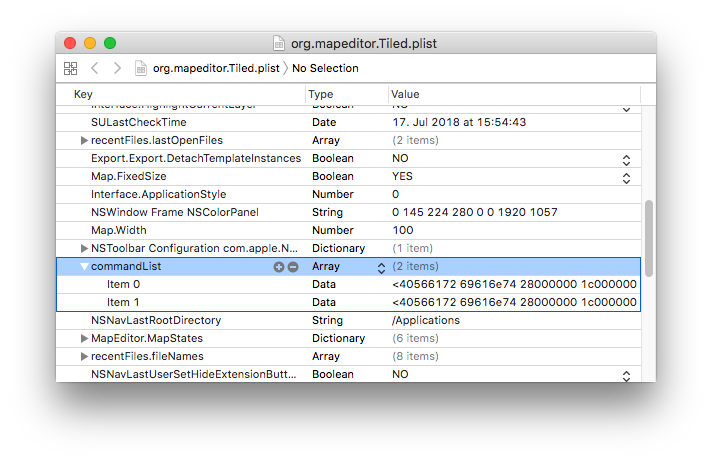The image size is (712, 462).
Task: Go forward with the right chevron
Action: [x=117, y=68]
